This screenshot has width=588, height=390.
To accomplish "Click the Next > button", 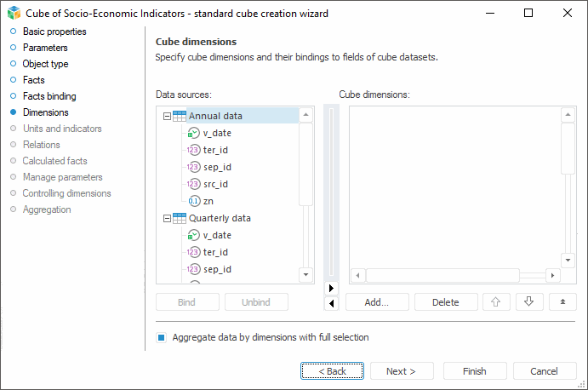I will click(x=401, y=371).
